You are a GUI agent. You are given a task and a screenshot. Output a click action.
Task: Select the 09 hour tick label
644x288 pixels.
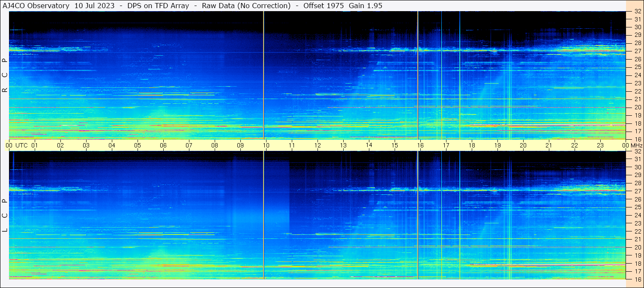(240, 145)
